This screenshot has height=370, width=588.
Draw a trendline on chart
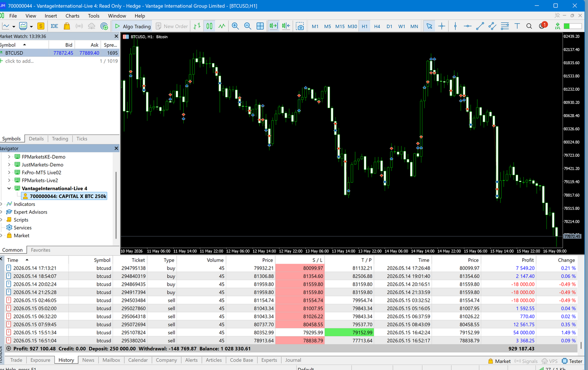[480, 26]
